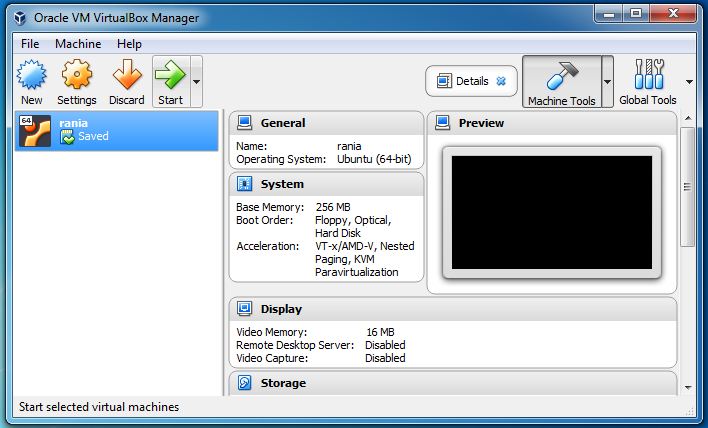Minimize the VirtualBox Manager window

608,14
